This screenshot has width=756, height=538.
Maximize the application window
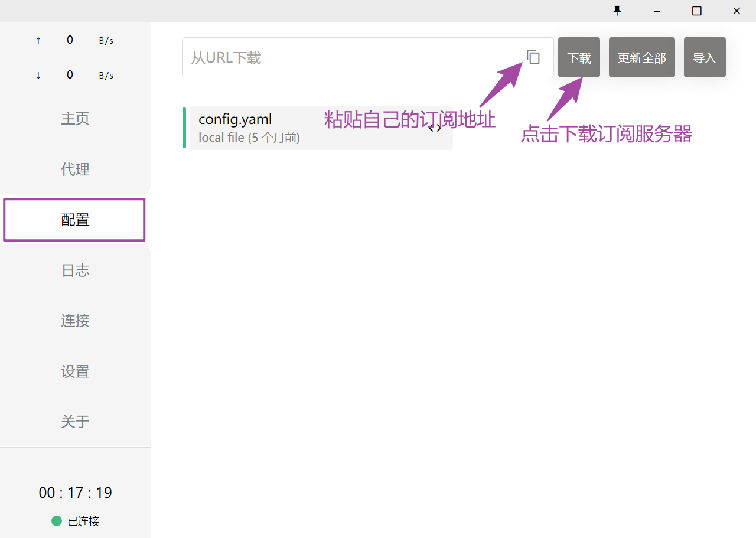point(697,11)
